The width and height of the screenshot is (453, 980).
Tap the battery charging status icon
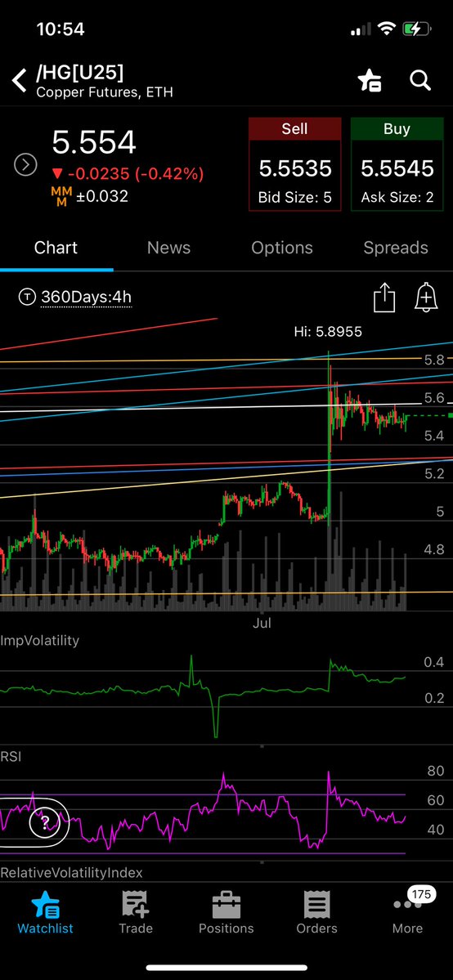click(x=417, y=29)
